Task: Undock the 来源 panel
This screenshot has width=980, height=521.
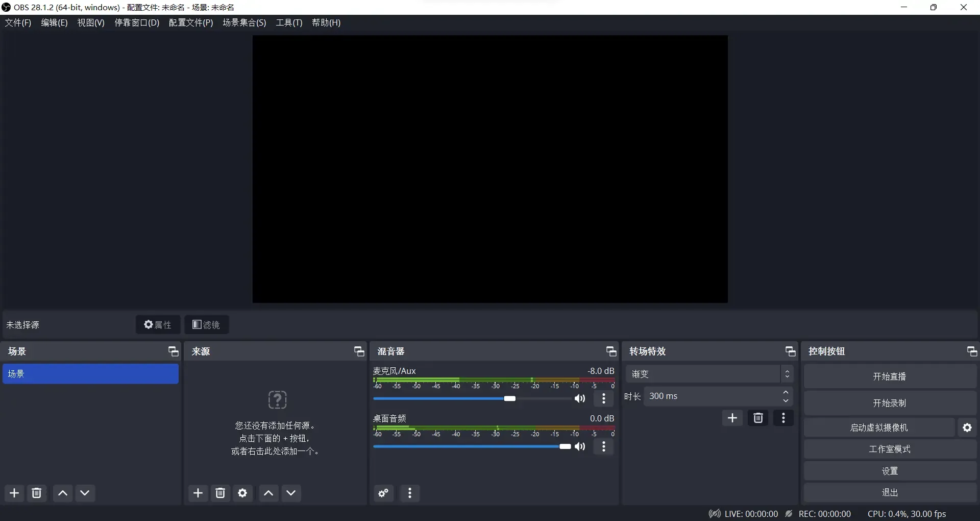Action: tap(359, 351)
